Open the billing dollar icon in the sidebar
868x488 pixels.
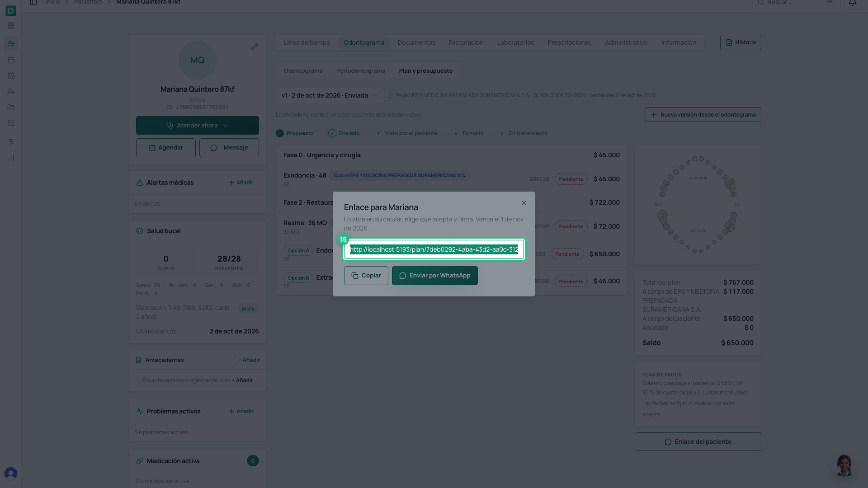pos(11,142)
